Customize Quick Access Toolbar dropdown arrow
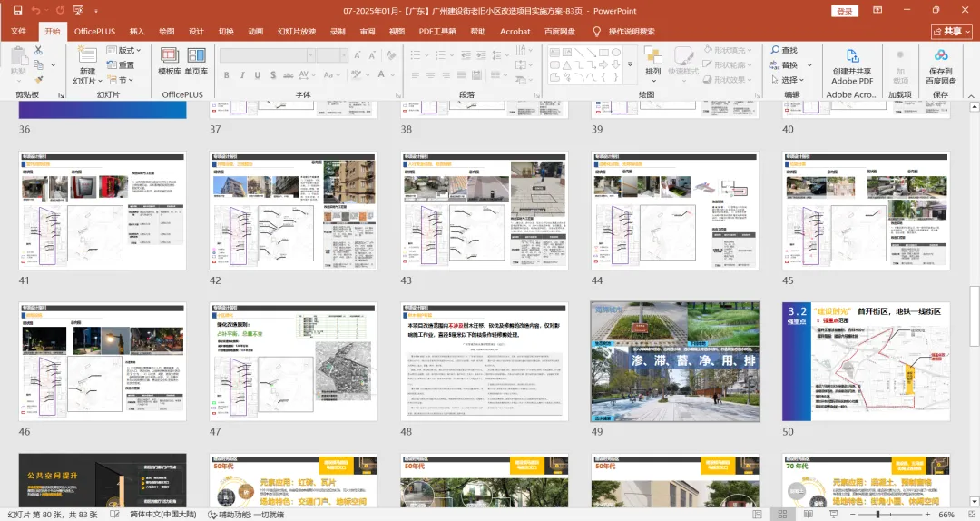The width and height of the screenshot is (980, 521). (x=96, y=11)
